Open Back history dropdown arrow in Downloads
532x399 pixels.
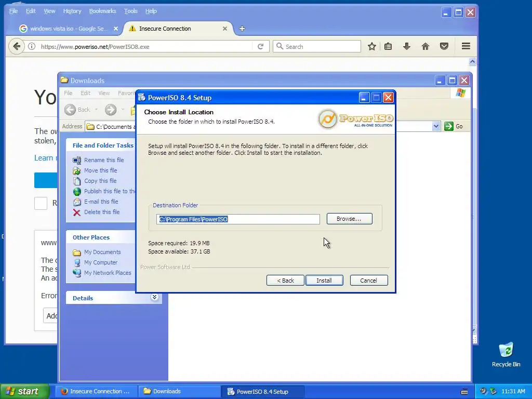point(96,110)
